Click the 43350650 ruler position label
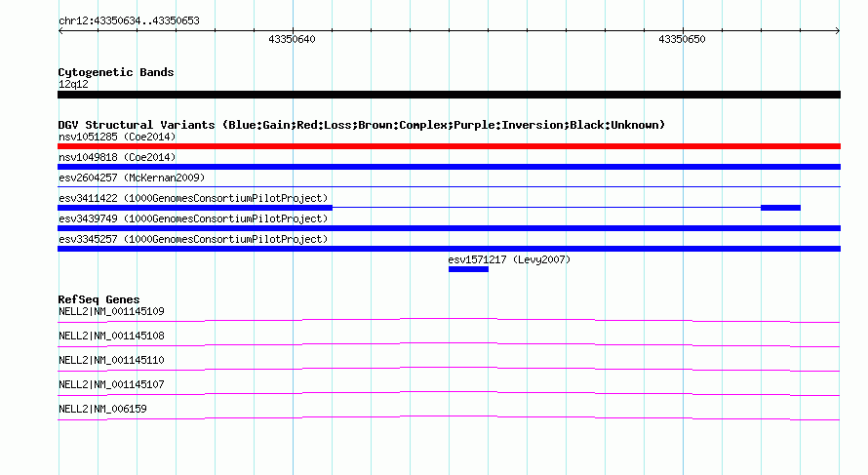Viewport: 868px width, 475px height. tap(682, 39)
